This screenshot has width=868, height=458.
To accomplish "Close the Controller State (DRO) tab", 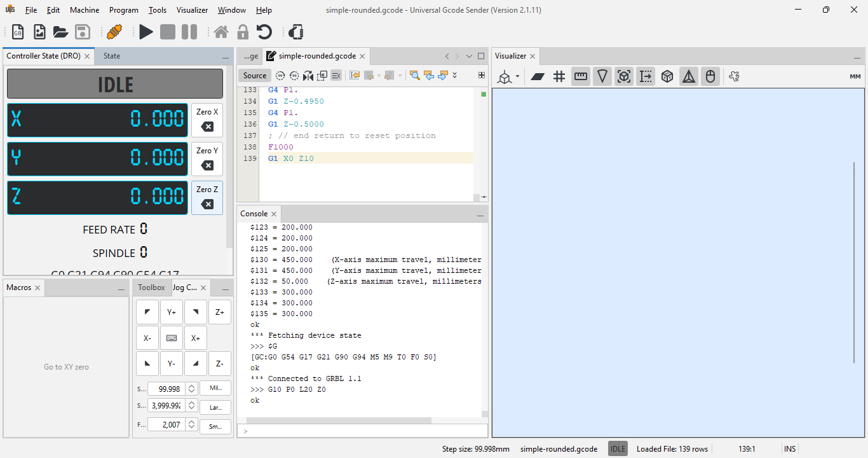I will coord(88,56).
